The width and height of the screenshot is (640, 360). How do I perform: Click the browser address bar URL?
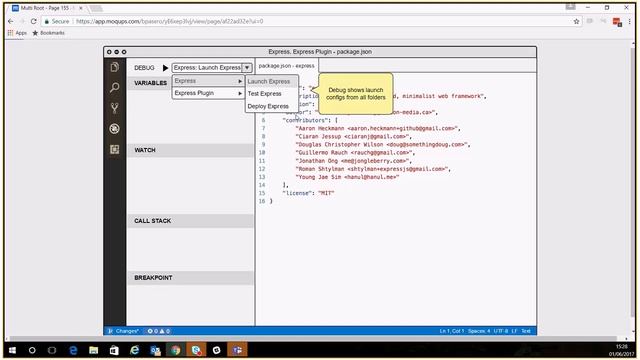[x=169, y=21]
